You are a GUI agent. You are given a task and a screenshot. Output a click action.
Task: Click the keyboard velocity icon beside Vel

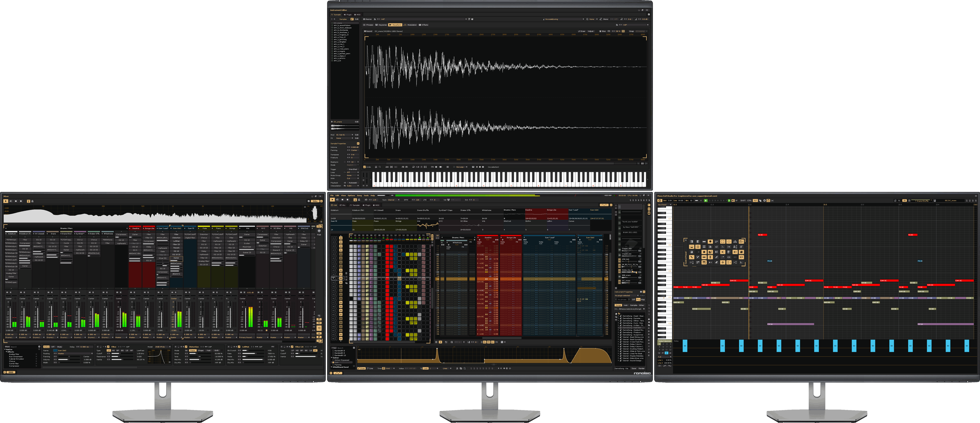[449, 200]
